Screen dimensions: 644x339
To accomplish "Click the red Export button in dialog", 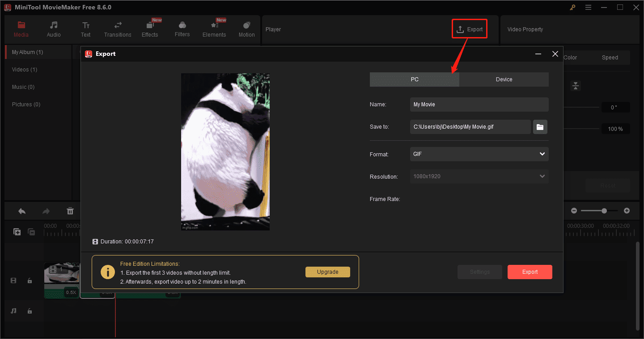I will click(530, 272).
